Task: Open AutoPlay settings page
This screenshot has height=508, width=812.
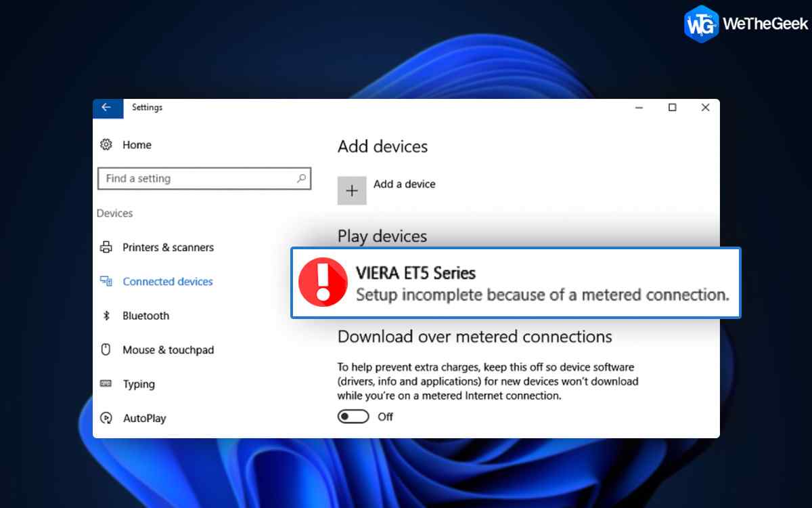Action: coord(144,418)
